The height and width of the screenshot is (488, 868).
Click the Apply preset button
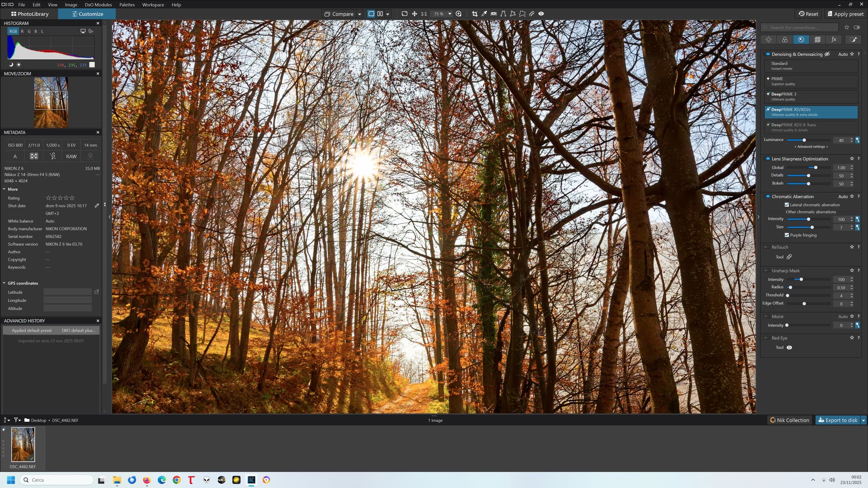[x=845, y=14]
